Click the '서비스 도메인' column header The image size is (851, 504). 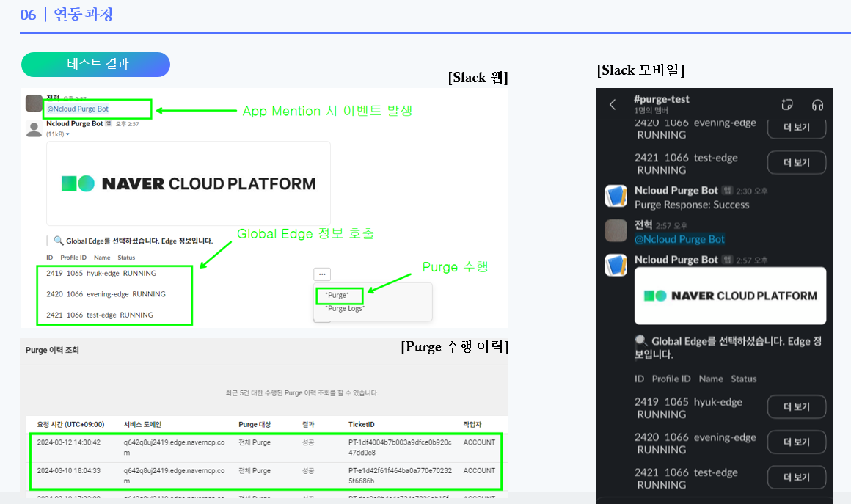(x=142, y=424)
